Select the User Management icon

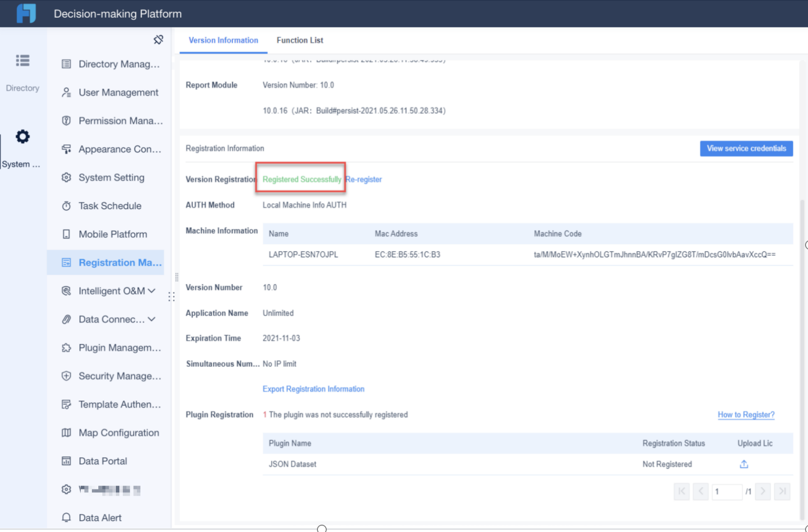pyautogui.click(x=67, y=92)
